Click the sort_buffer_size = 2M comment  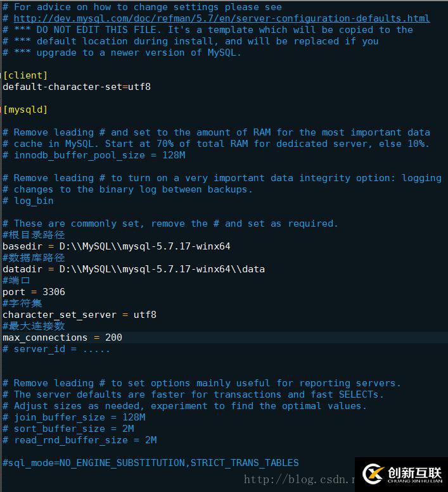(x=68, y=429)
